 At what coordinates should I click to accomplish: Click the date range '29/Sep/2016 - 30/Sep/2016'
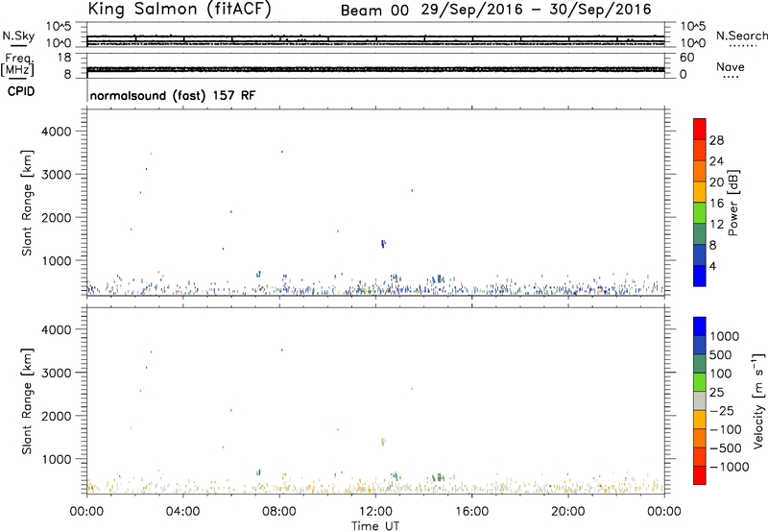pyautogui.click(x=537, y=10)
